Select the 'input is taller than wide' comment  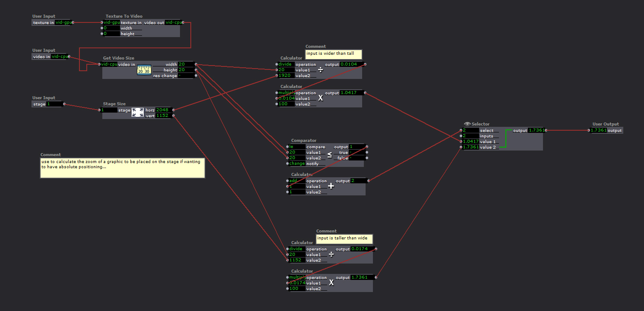coord(344,239)
